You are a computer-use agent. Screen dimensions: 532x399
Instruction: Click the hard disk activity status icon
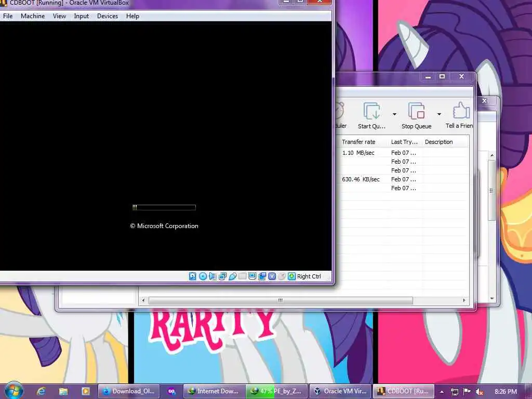[x=192, y=276]
